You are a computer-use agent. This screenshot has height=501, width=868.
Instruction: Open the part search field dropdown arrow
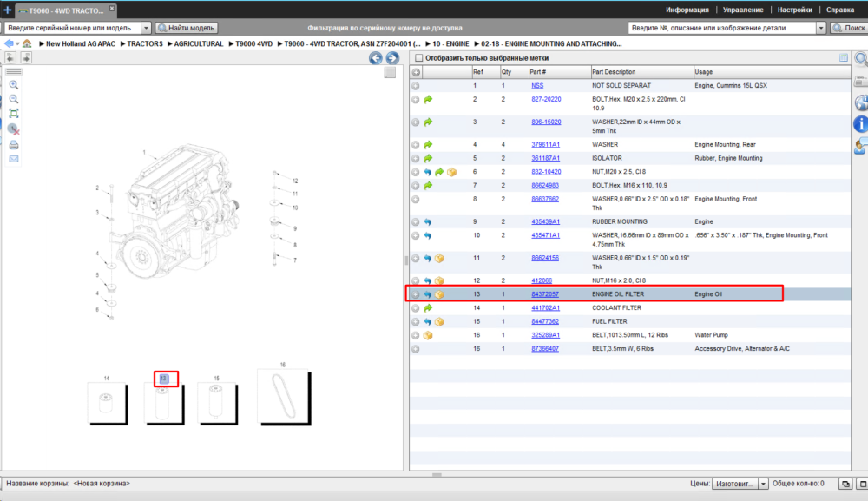click(x=821, y=28)
